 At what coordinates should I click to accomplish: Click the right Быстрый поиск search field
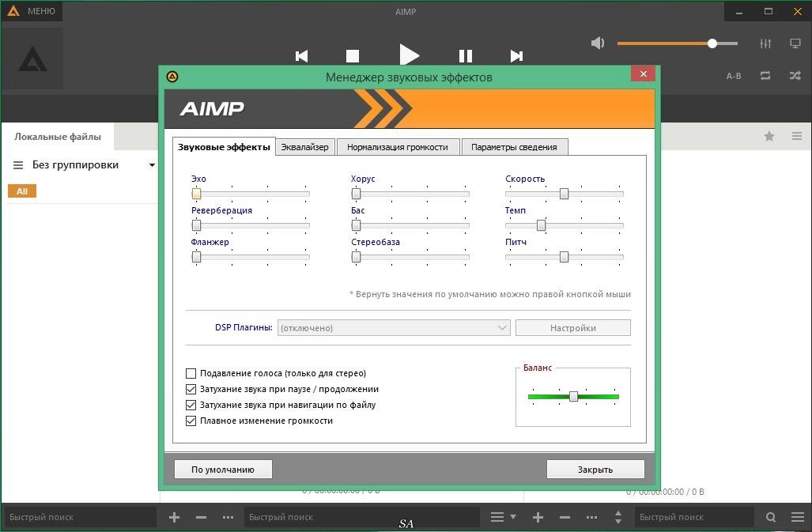tap(694, 517)
